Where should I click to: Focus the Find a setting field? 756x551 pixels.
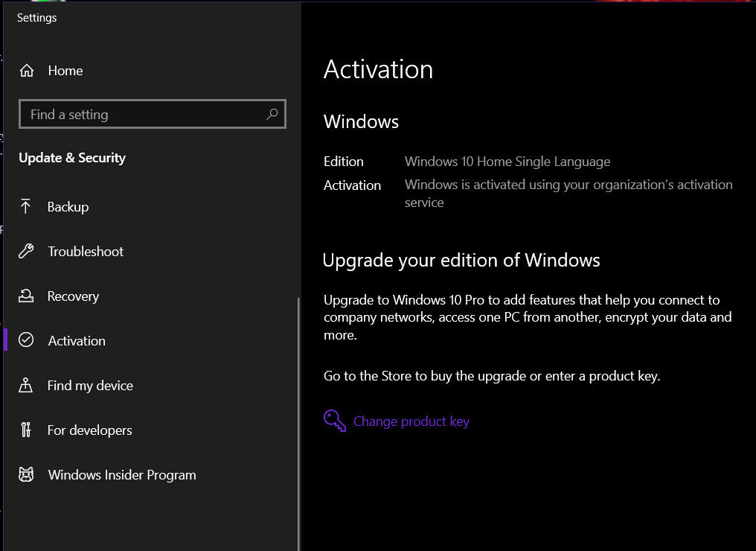pos(153,115)
